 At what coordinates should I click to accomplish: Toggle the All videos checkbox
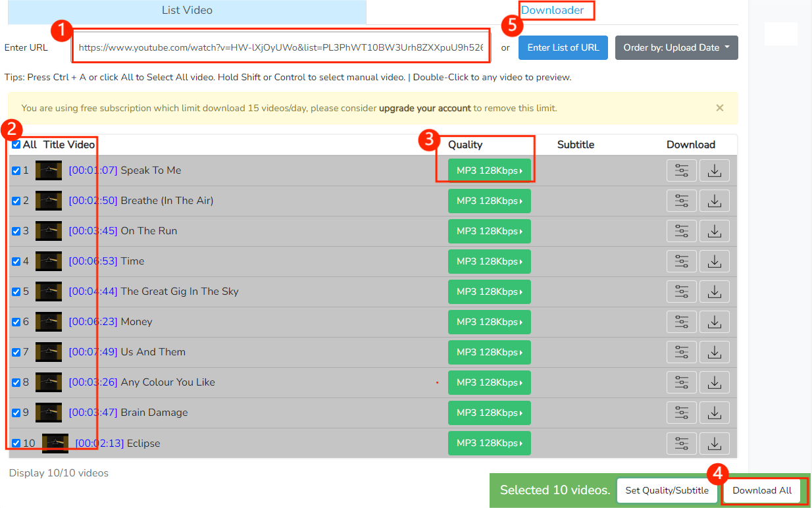[x=16, y=145]
